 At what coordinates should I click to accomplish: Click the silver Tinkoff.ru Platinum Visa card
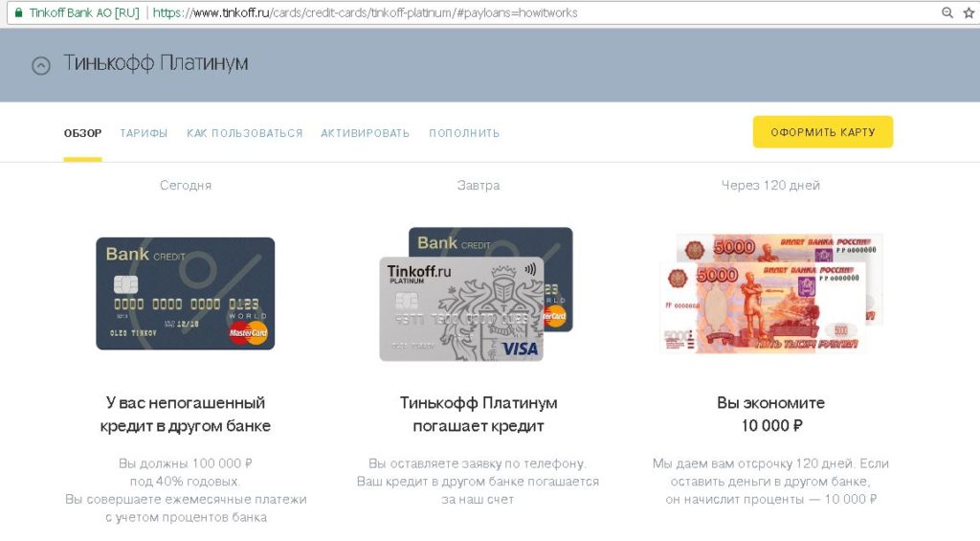[x=461, y=309]
